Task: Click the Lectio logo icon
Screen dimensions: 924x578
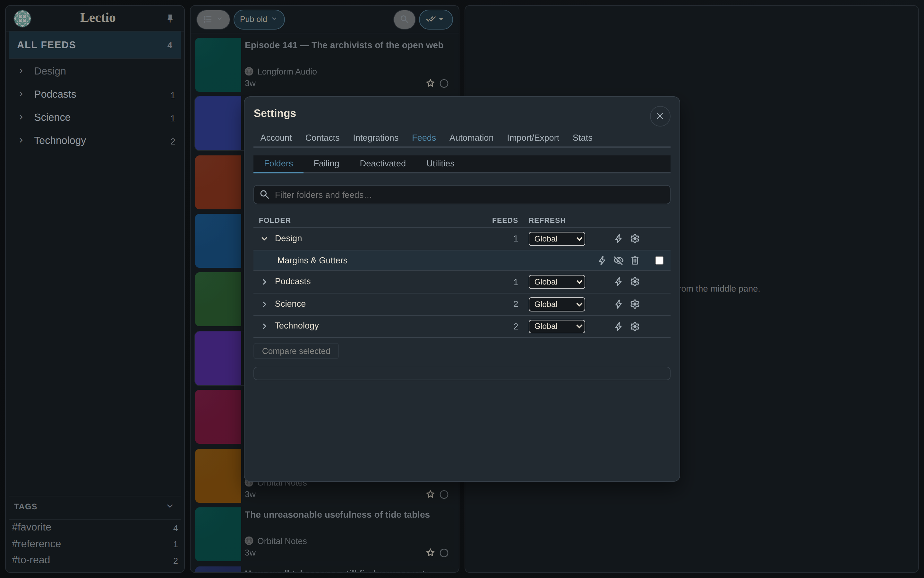Action: point(22,18)
